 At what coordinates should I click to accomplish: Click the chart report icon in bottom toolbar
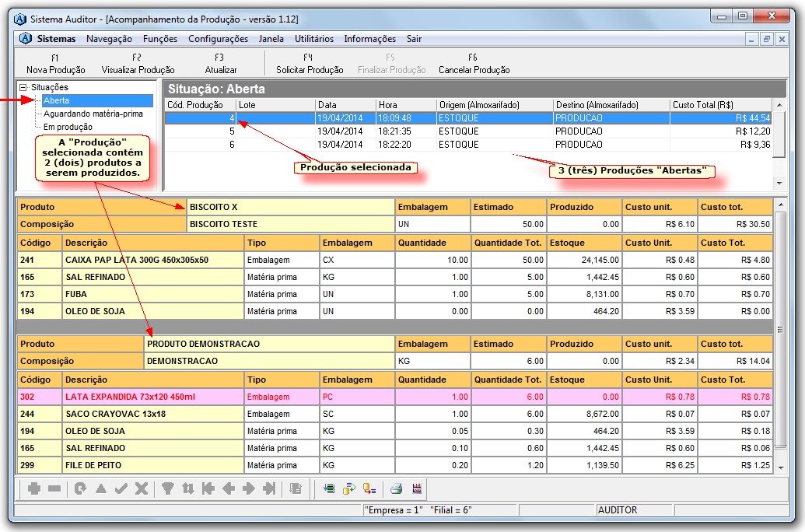(417, 489)
